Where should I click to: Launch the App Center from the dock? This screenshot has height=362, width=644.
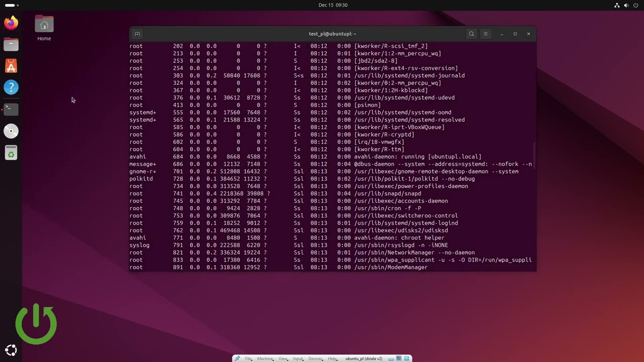pyautogui.click(x=11, y=66)
